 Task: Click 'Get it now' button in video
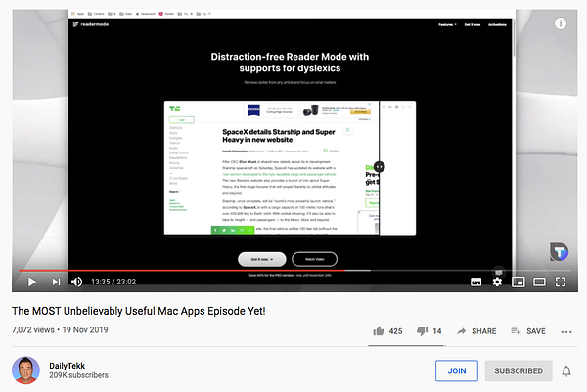261,259
